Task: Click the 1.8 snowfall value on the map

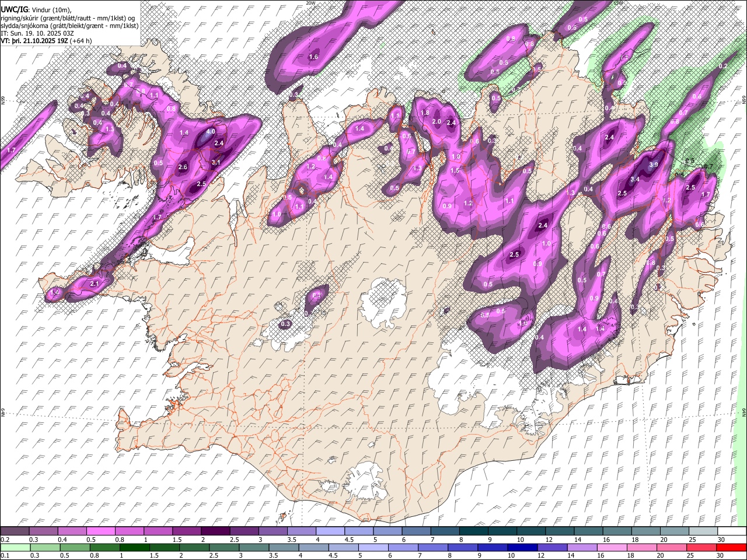Action: 425,113
